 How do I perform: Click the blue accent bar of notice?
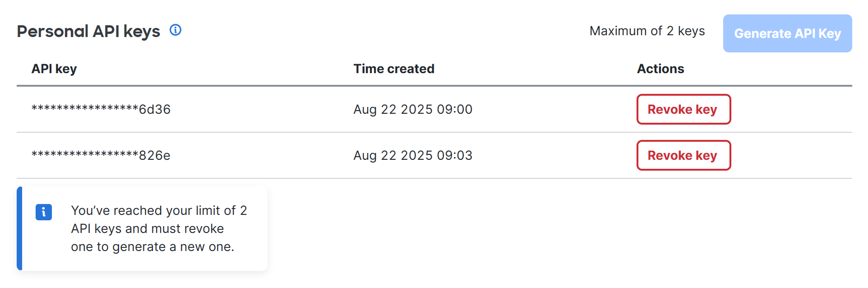tap(19, 228)
